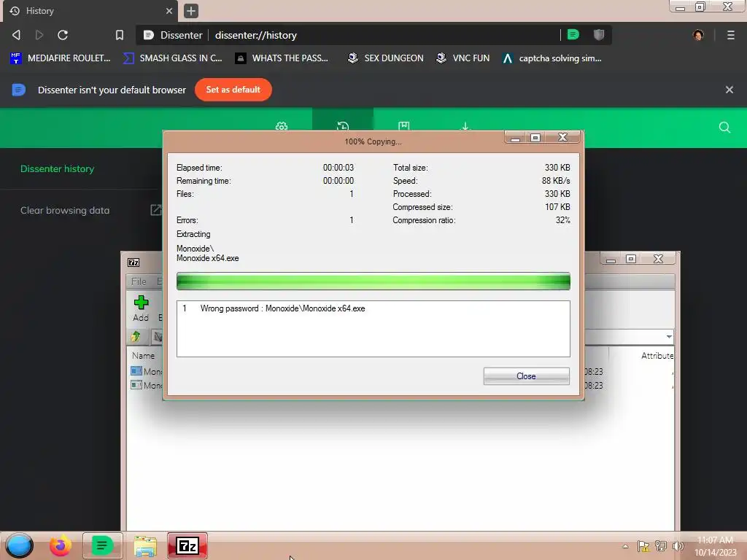Open MEDIAFIRE ROULET... bookmark
Image resolution: width=747 pixels, height=560 pixels.
point(60,58)
